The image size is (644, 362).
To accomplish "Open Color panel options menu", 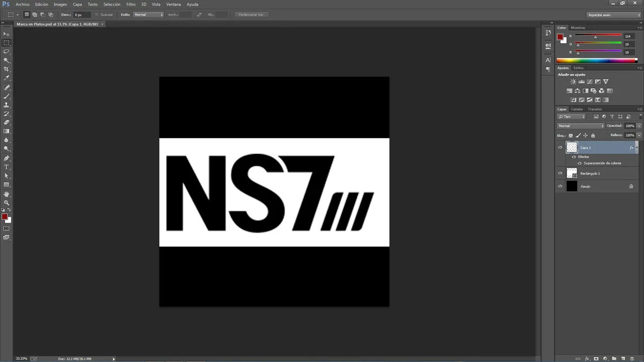I will 639,28.
